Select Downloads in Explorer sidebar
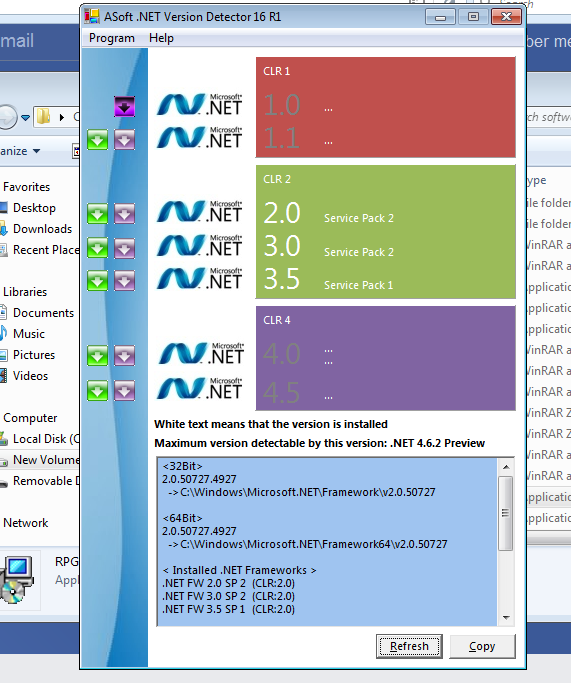The height and width of the screenshot is (683, 571). (42, 229)
